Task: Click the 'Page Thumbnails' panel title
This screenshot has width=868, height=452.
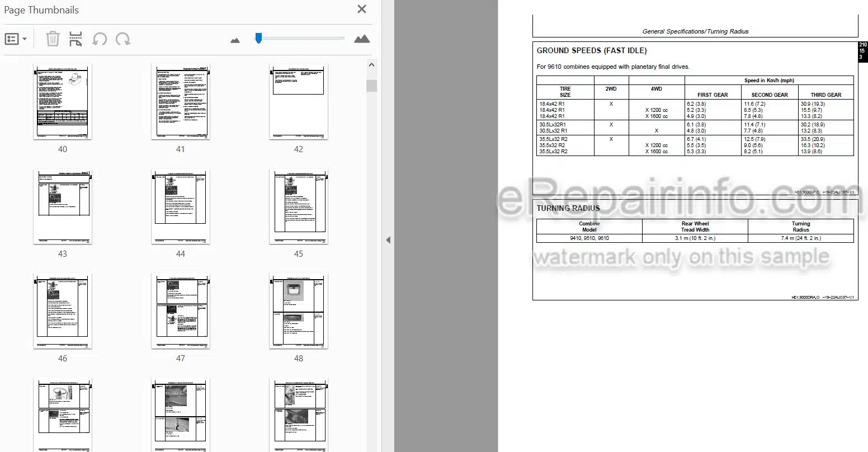Action: coord(41,10)
